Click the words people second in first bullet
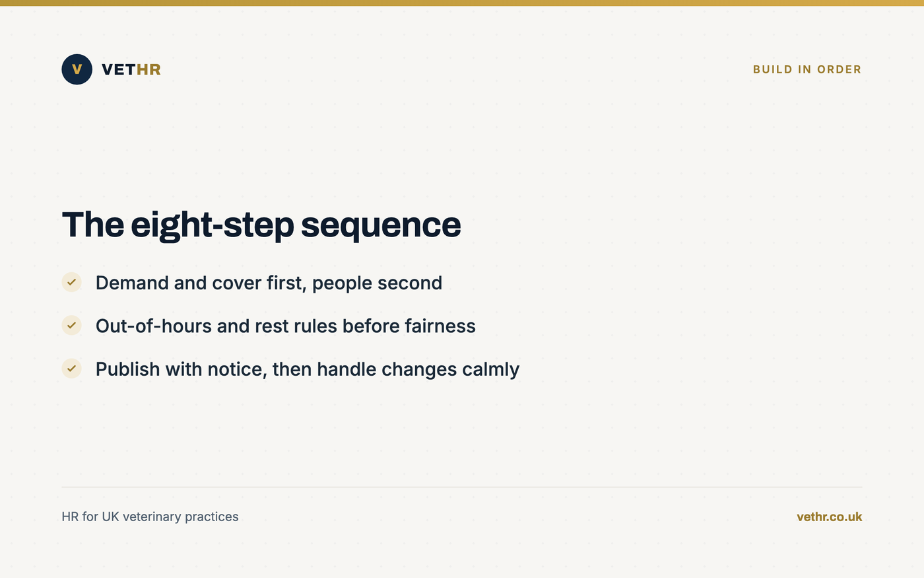The image size is (924, 578). [377, 283]
